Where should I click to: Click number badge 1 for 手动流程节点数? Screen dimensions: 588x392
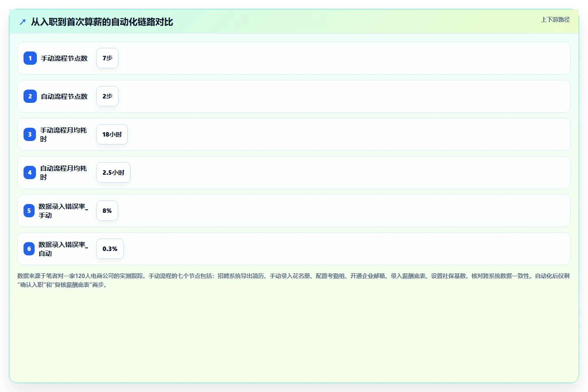(x=30, y=58)
